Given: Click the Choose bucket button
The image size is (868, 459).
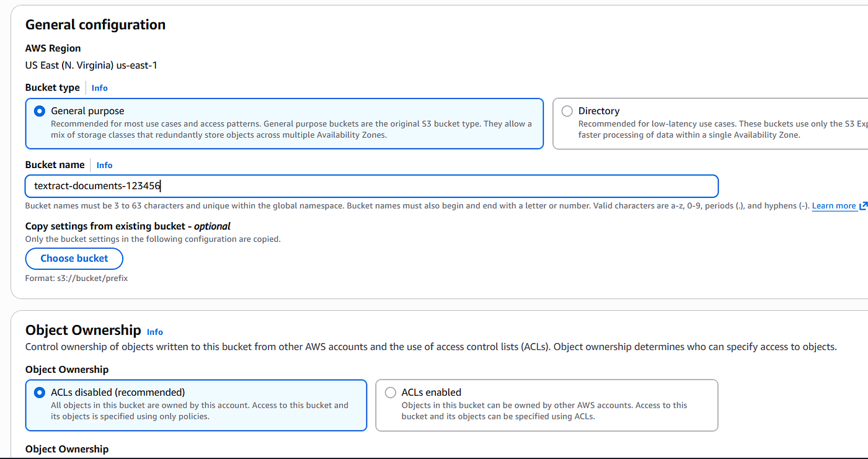Looking at the screenshot, I should click(74, 259).
